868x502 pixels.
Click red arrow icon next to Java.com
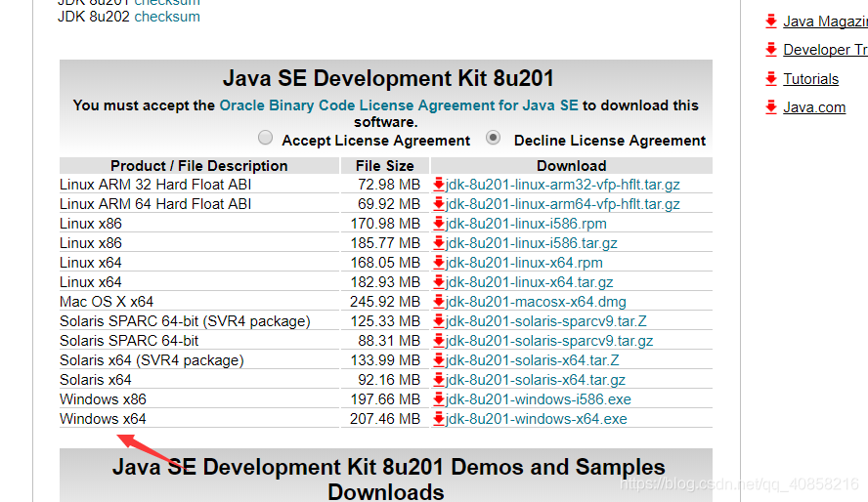pos(771,106)
